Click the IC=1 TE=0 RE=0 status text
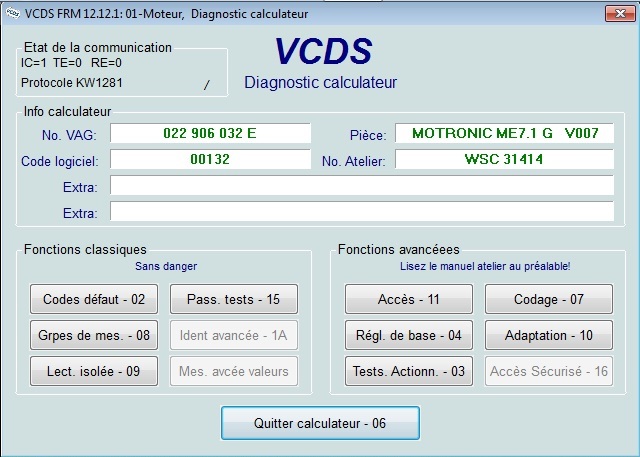The width and height of the screenshot is (640, 457). pyautogui.click(x=71, y=63)
